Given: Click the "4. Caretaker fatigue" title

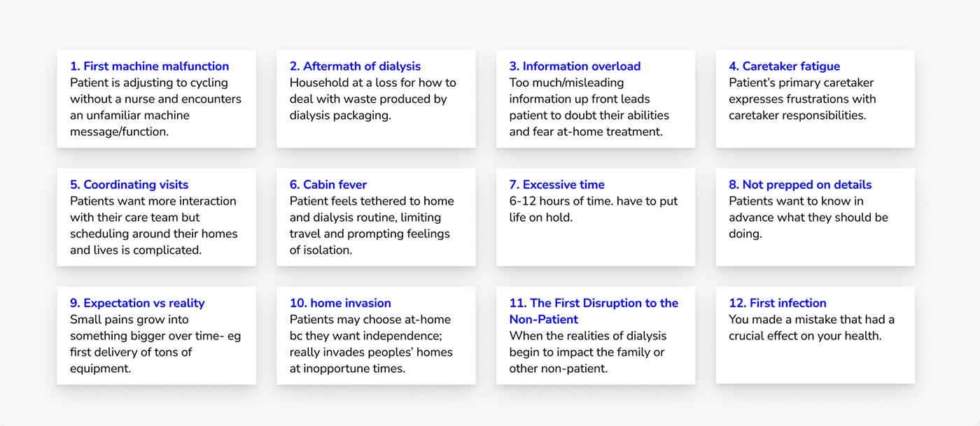Looking at the screenshot, I should [784, 66].
